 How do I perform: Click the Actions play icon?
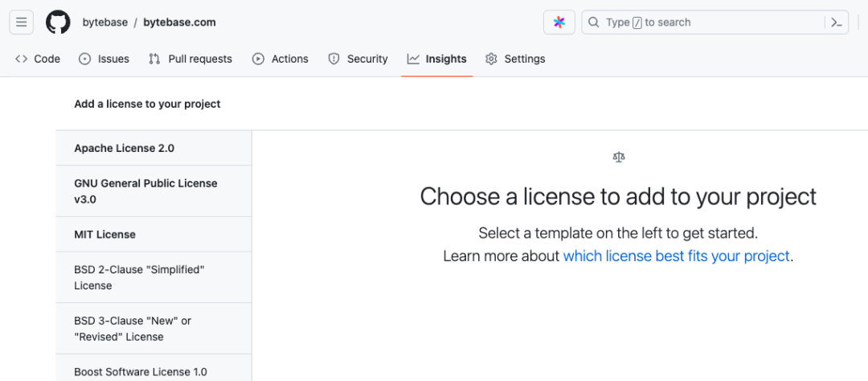[x=258, y=59]
